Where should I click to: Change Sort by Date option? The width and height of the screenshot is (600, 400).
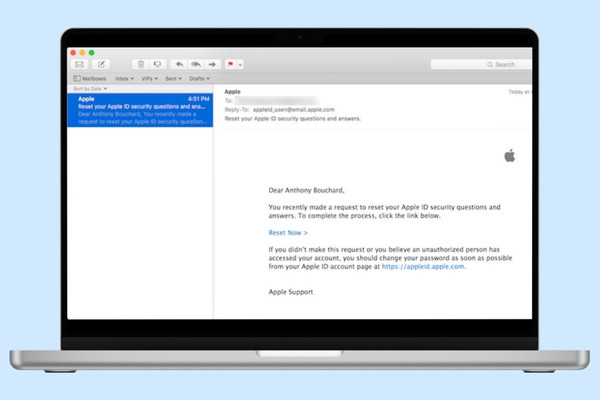pos(90,89)
